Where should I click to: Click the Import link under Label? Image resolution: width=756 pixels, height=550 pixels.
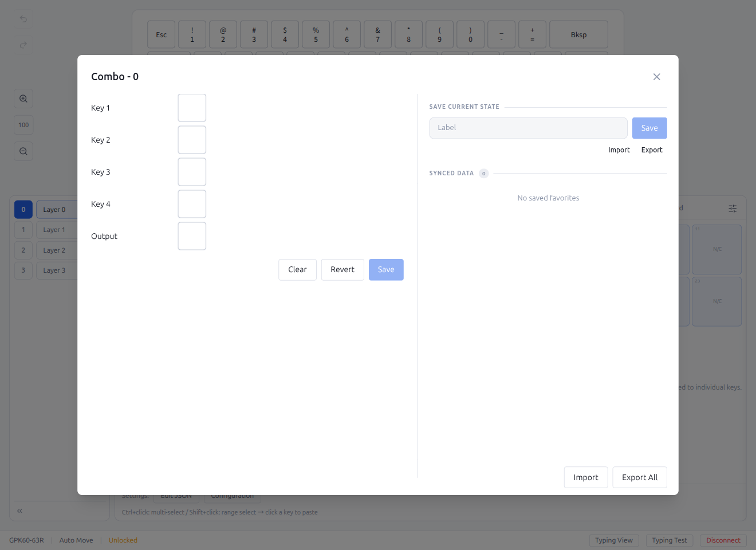619,150
